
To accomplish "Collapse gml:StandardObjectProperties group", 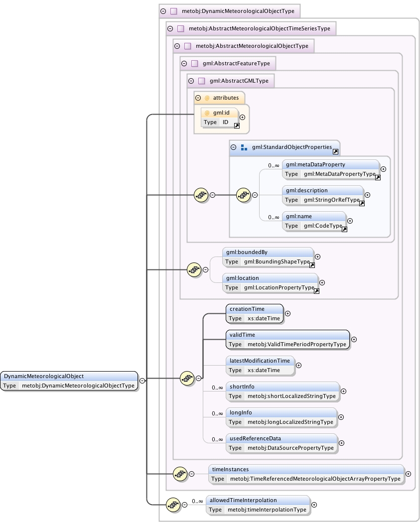I will coord(234,147).
